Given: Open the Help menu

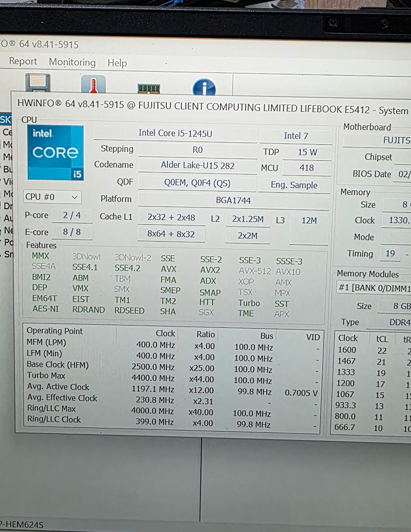Looking at the screenshot, I should [x=117, y=63].
